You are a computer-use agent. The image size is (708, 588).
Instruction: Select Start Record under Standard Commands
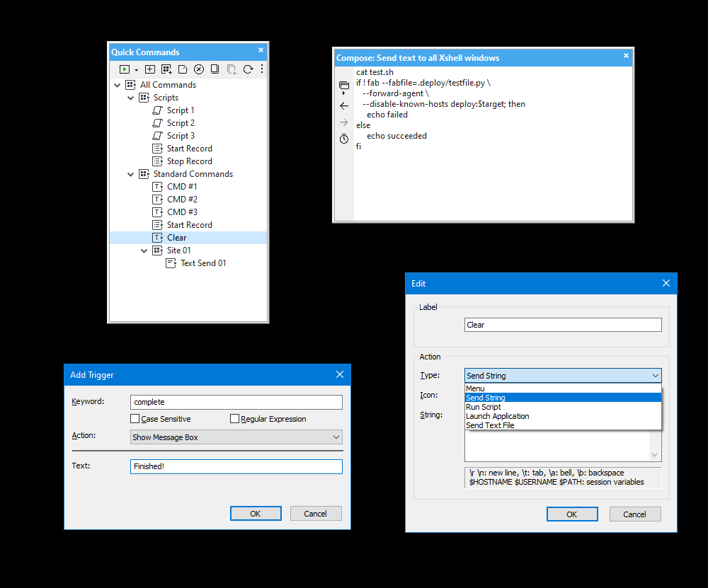click(189, 225)
